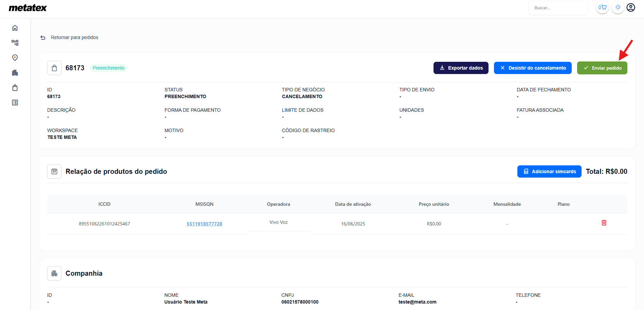Click the ICCID column header
The image size is (644, 310).
[x=104, y=204]
